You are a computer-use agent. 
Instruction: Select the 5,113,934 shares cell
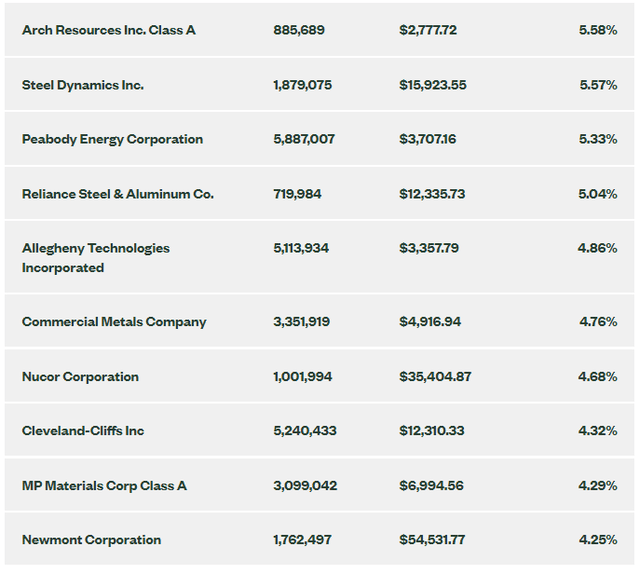(301, 248)
